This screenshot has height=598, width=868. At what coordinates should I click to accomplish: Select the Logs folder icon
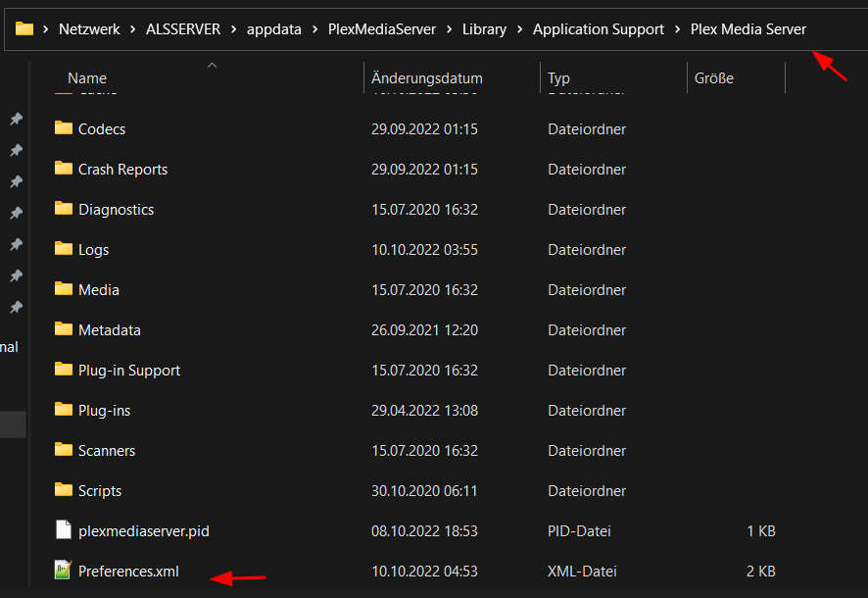(x=64, y=249)
